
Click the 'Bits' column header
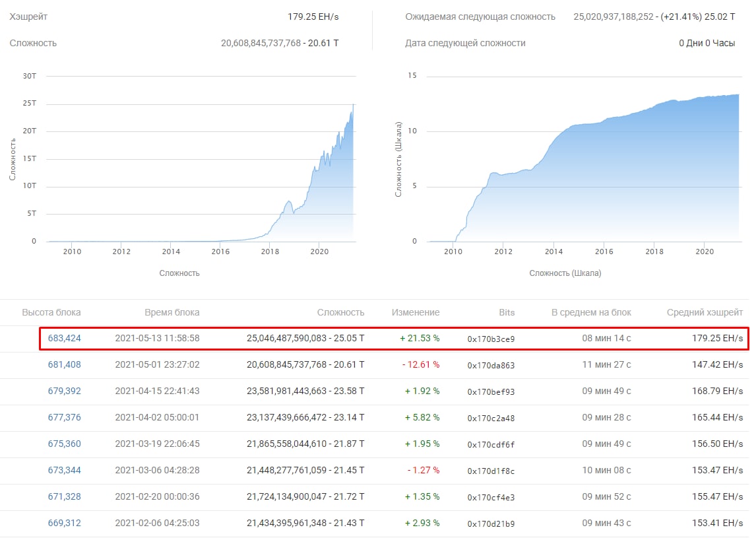pos(507,312)
